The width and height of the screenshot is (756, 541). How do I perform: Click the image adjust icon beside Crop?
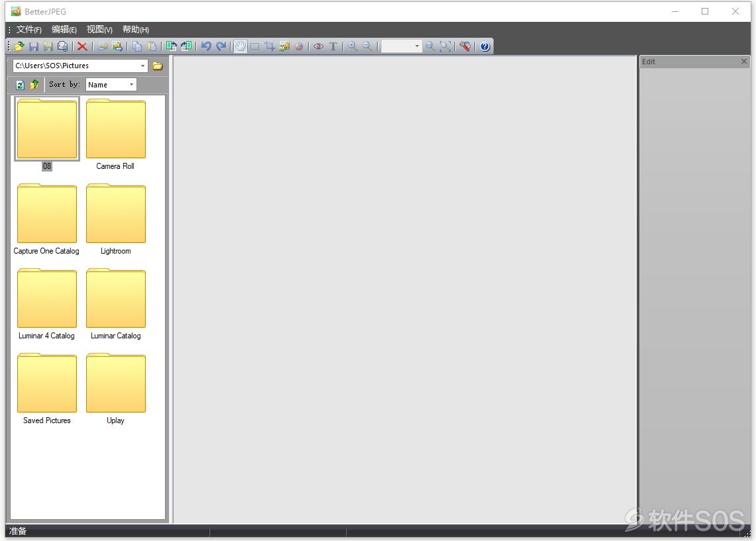tap(284, 46)
